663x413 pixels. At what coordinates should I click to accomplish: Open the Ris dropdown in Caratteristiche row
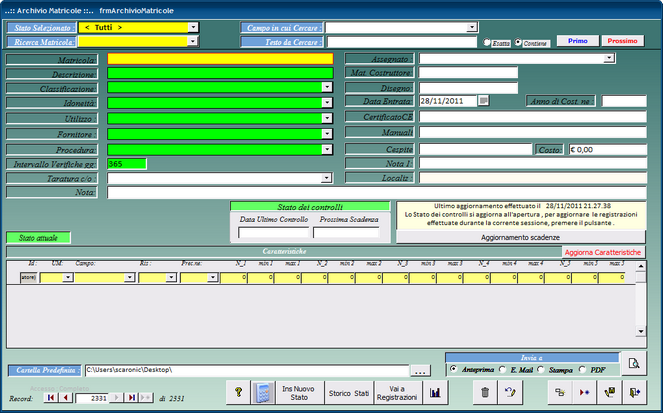click(171, 277)
